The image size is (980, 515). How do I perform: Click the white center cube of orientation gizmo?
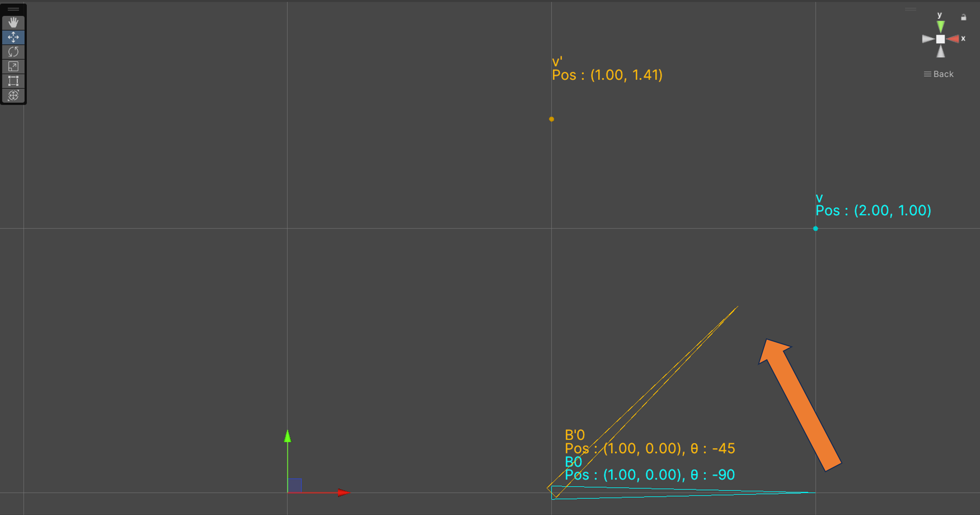[x=940, y=39]
